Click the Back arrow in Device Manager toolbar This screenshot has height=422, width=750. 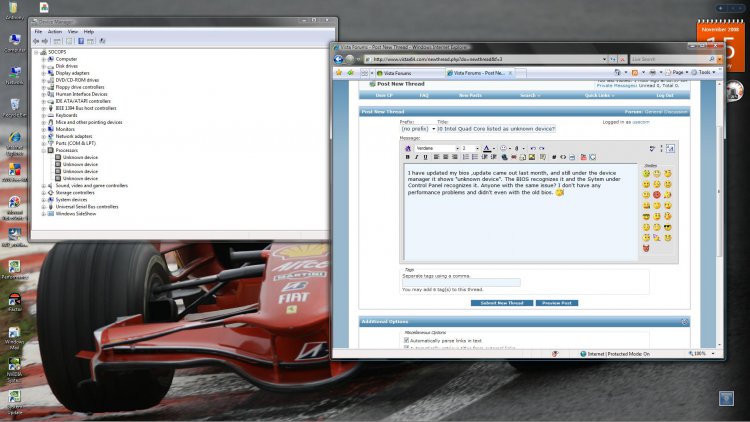point(36,41)
